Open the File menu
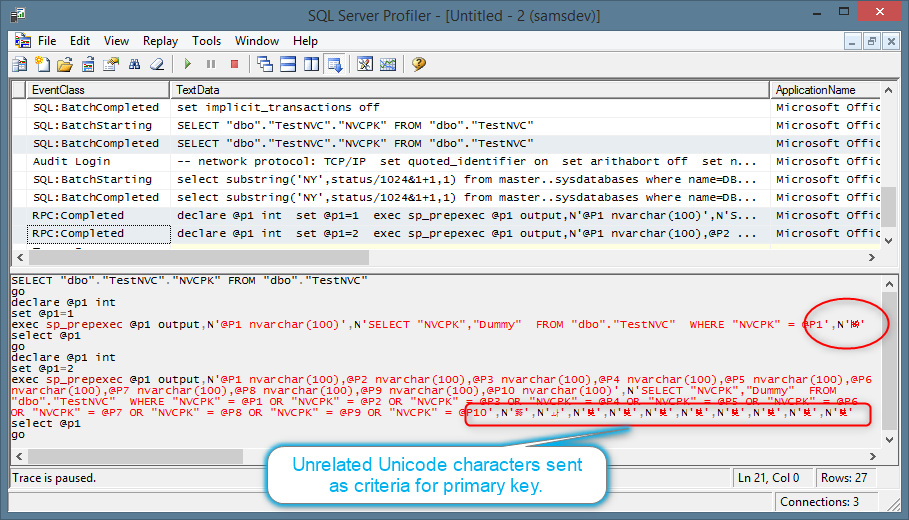The height and width of the screenshot is (520, 909). 47,41
